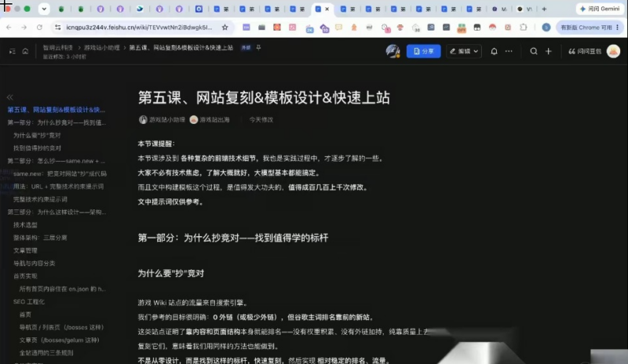The width and height of the screenshot is (628, 364).
Task: Click the 有新版 Chrome 可用 update button
Action: pyautogui.click(x=586, y=27)
